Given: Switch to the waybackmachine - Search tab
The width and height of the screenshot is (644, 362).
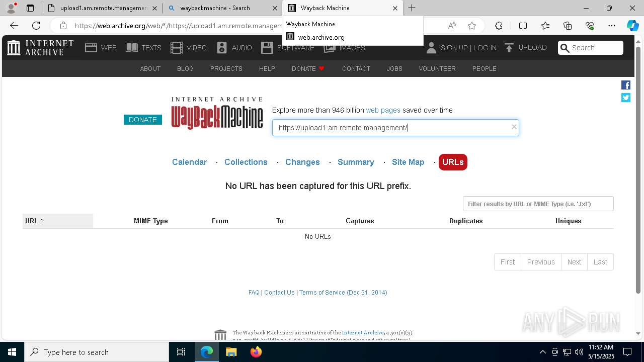Looking at the screenshot, I should (x=222, y=8).
